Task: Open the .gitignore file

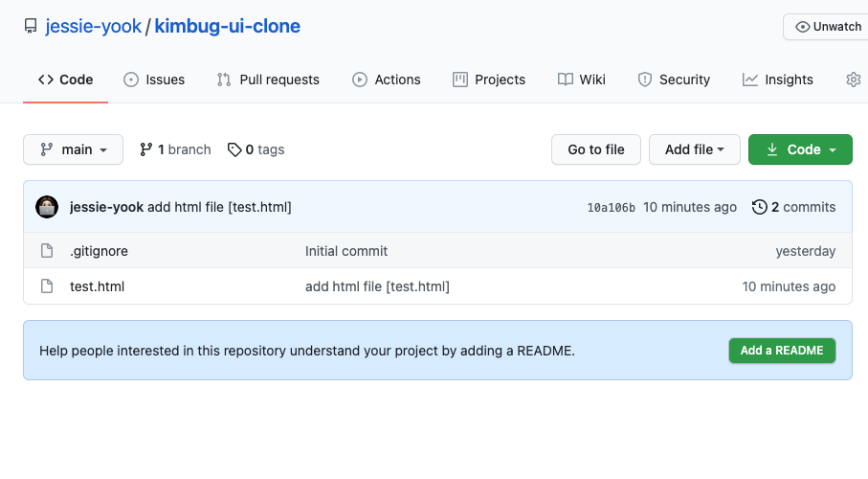Action: tap(99, 251)
